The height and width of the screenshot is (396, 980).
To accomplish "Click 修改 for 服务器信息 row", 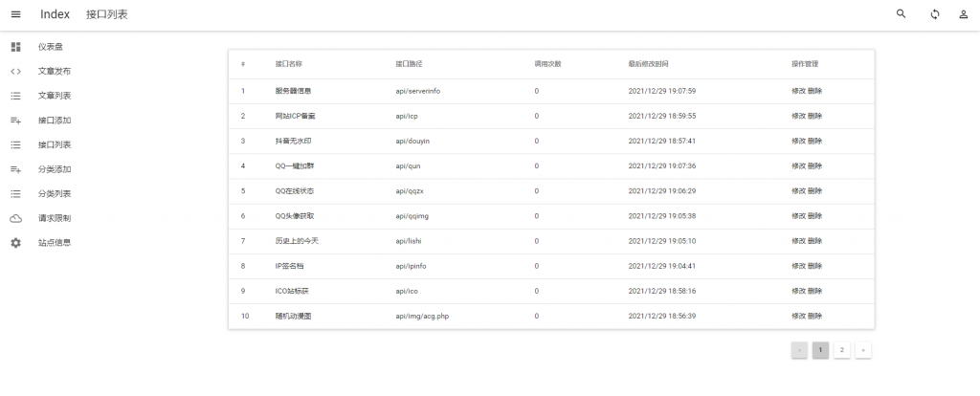I will point(798,91).
